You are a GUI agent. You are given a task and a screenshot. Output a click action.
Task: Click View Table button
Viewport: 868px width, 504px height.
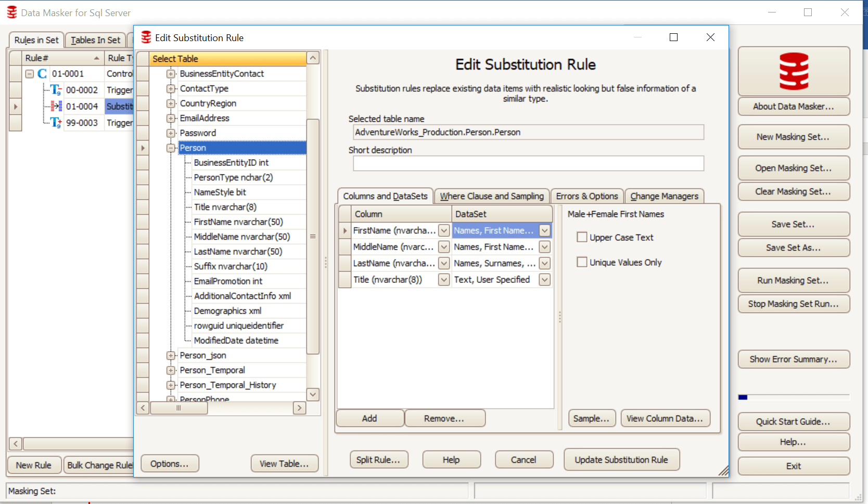(x=284, y=463)
